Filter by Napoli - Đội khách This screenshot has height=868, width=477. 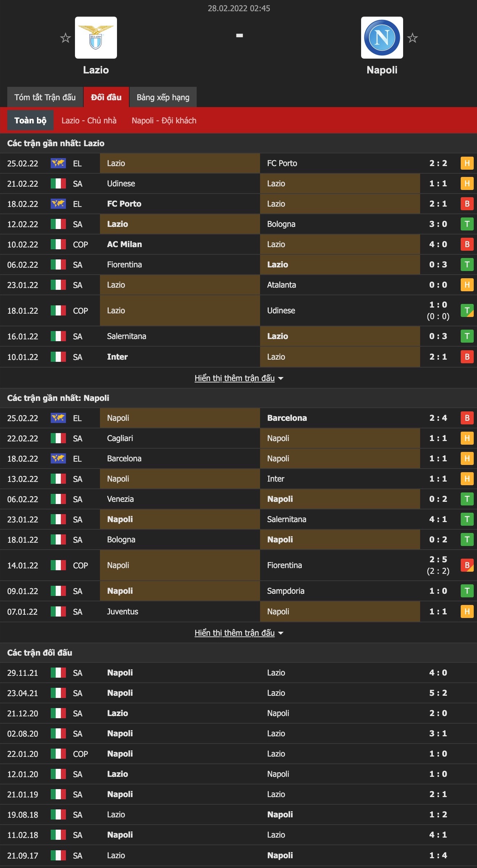[x=164, y=120]
